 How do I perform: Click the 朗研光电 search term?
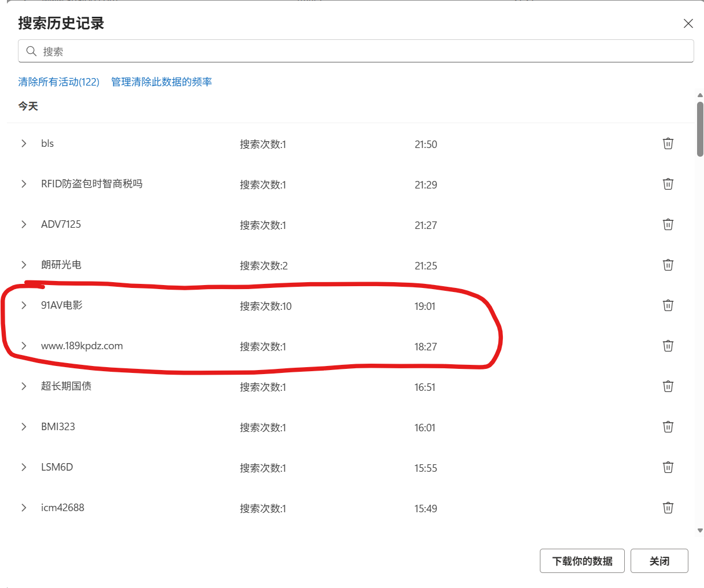[x=61, y=265]
